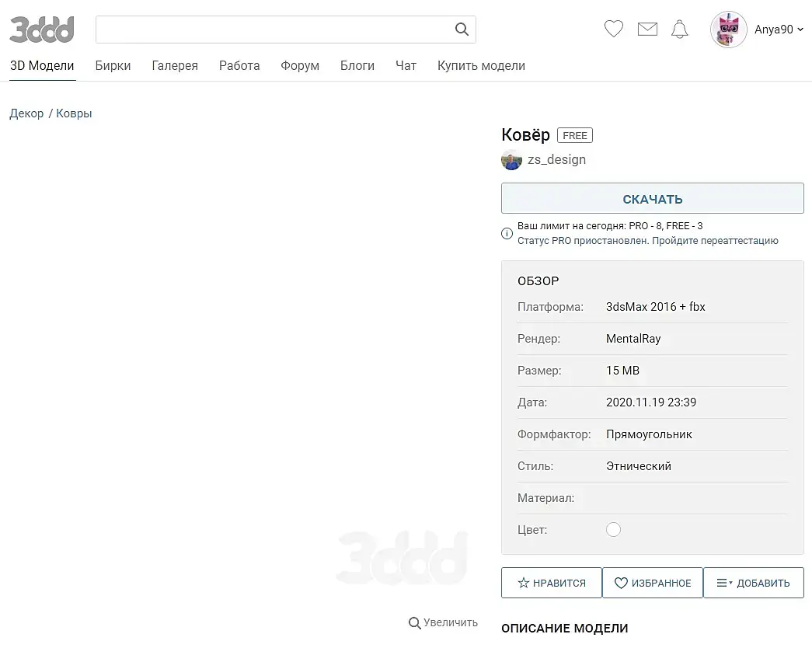The image size is (812, 648).
Task: Open zs_design author profile link
Action: 556,159
